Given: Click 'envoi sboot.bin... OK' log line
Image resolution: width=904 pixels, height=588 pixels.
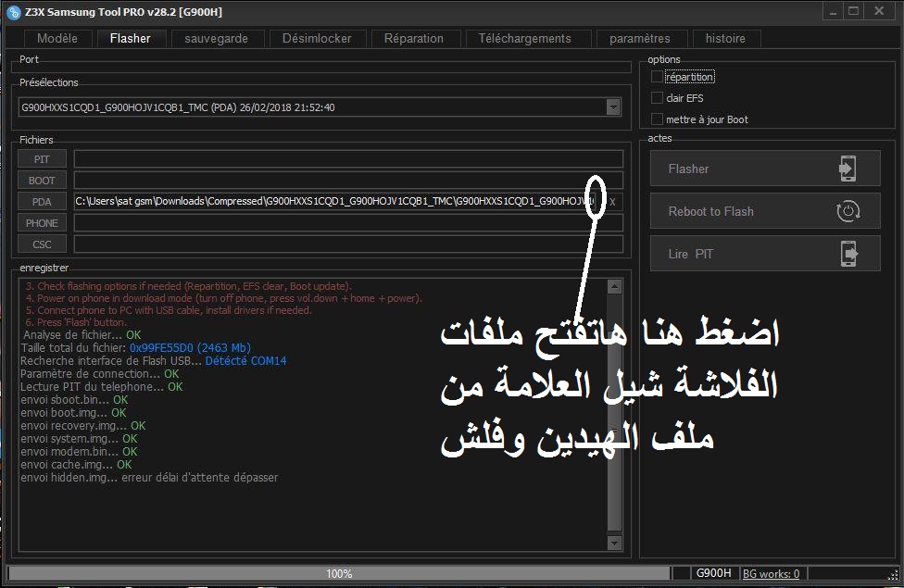Looking at the screenshot, I should tap(74, 399).
